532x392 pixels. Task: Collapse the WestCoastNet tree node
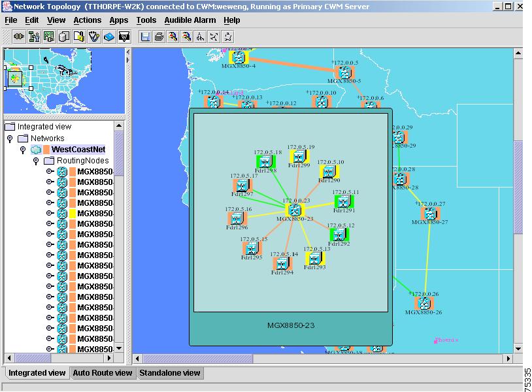click(23, 150)
